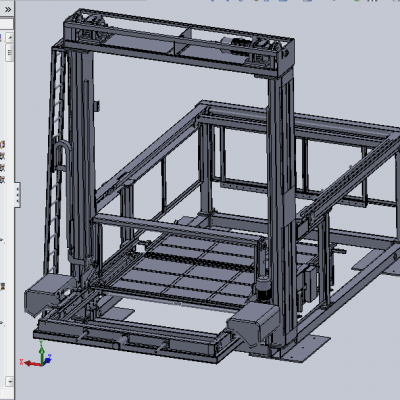Select the ladder on the left column
Image resolution: width=400 pixels, height=400 pixels.
point(55,163)
